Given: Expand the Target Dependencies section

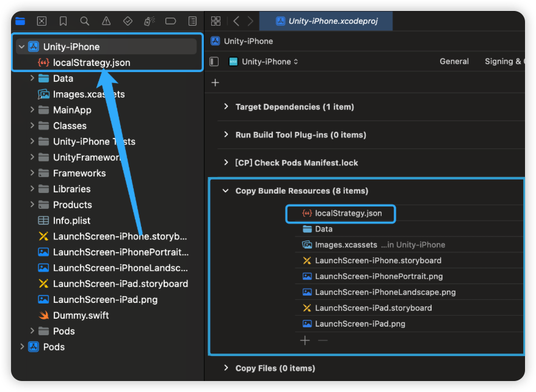Looking at the screenshot, I should [226, 107].
